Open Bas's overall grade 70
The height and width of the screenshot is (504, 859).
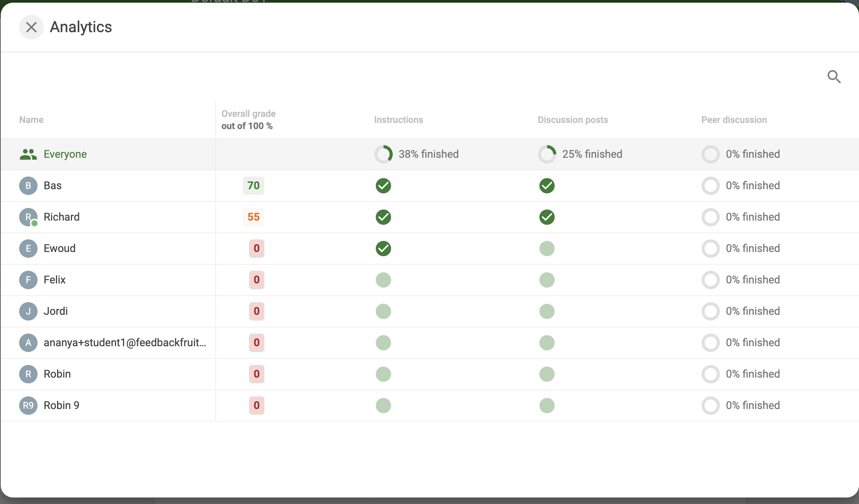pos(254,186)
